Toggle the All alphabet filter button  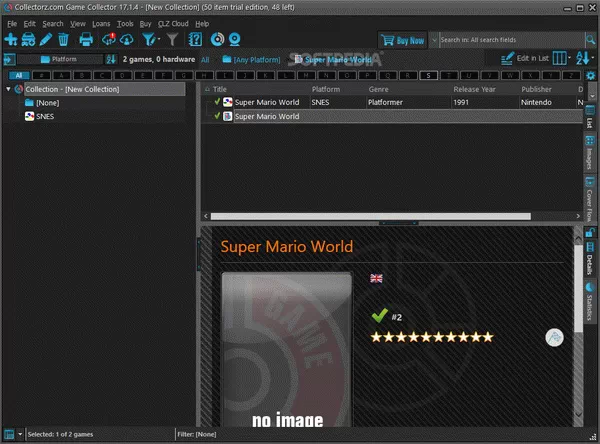[x=18, y=74]
